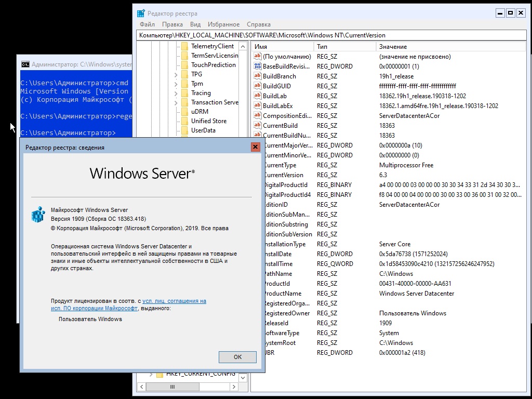Select the BuildLabEx registry value icon
The height and width of the screenshot is (399, 532).
(x=258, y=106)
